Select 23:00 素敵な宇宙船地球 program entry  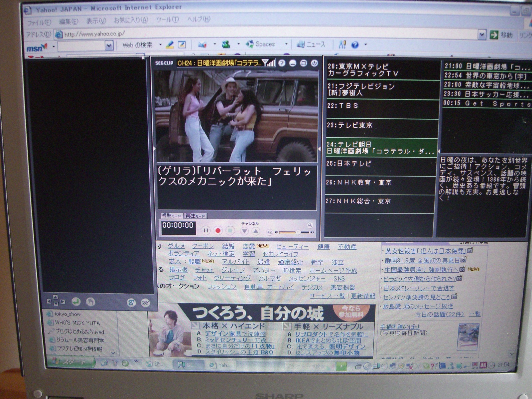(x=486, y=85)
